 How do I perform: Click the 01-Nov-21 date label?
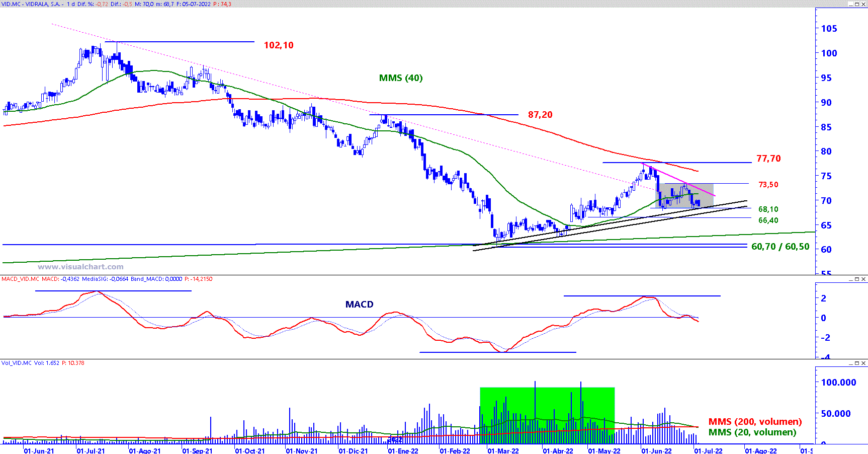(x=302, y=451)
